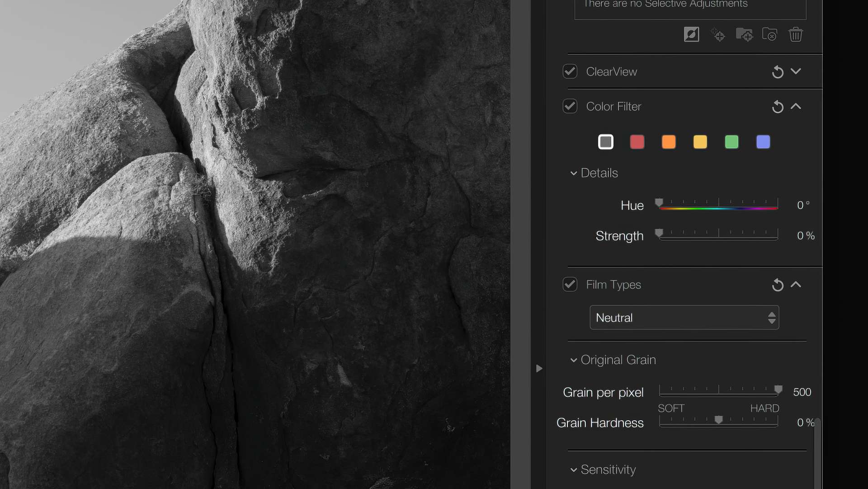Expand the ClearView panel
This screenshot has width=868, height=489.
click(796, 71)
